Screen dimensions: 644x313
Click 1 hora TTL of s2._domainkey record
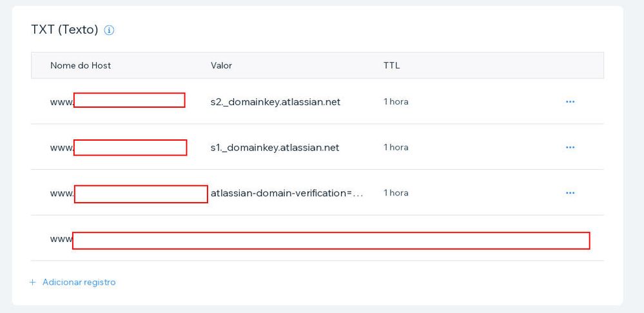coord(396,101)
